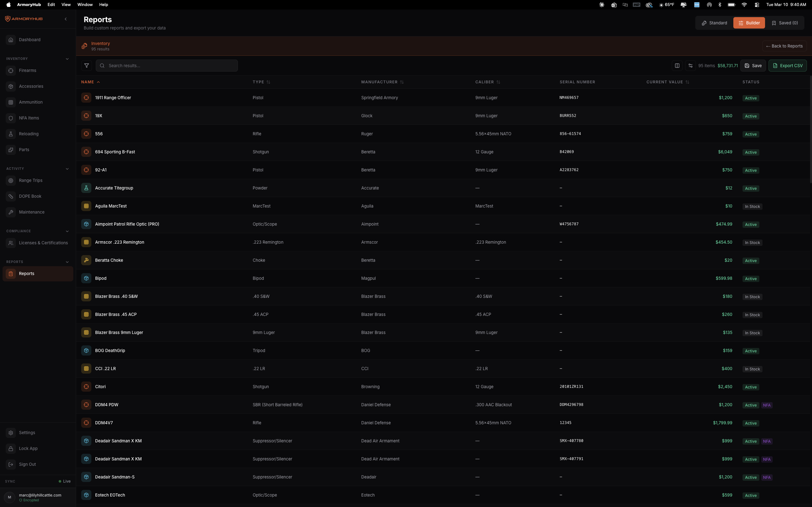812x507 pixels.
Task: Open the DOPE Book page
Action: 30,196
